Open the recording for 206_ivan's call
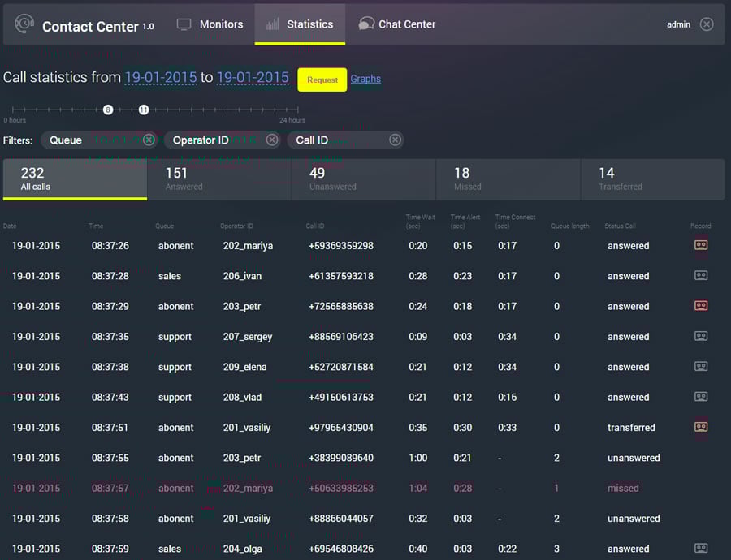 tap(700, 276)
